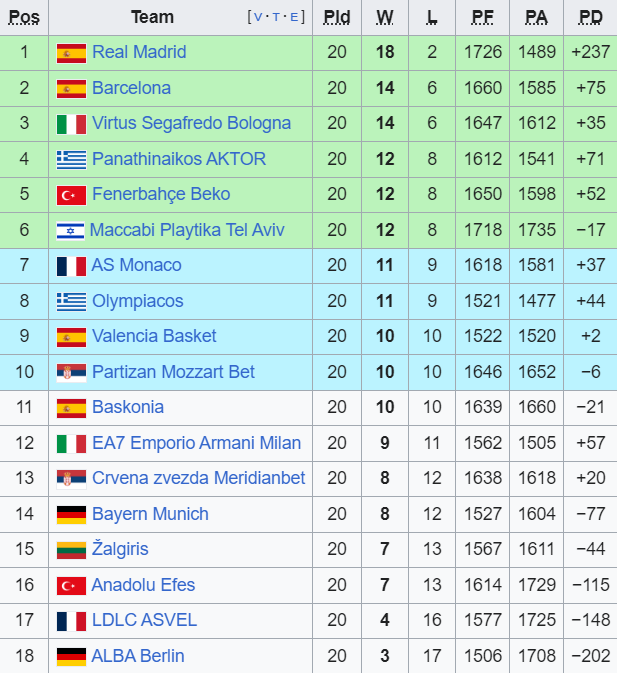This screenshot has height=673, width=617.
Task: Open the V (view template) link
Action: pyautogui.click(x=258, y=17)
